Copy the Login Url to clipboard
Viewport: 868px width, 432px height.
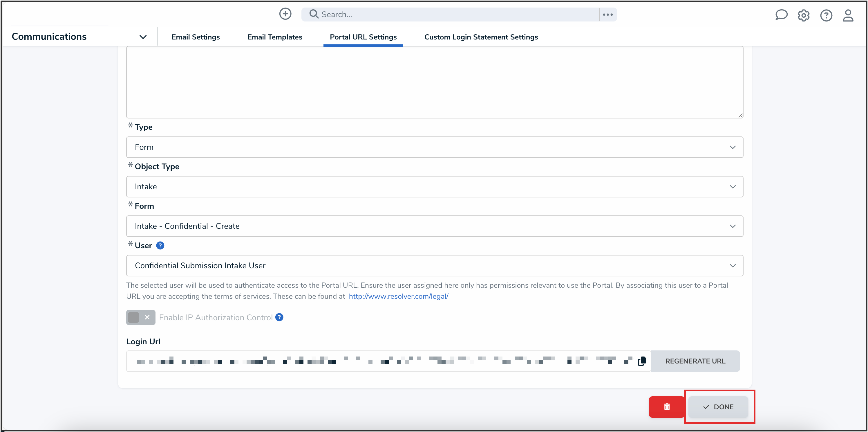[x=642, y=361]
